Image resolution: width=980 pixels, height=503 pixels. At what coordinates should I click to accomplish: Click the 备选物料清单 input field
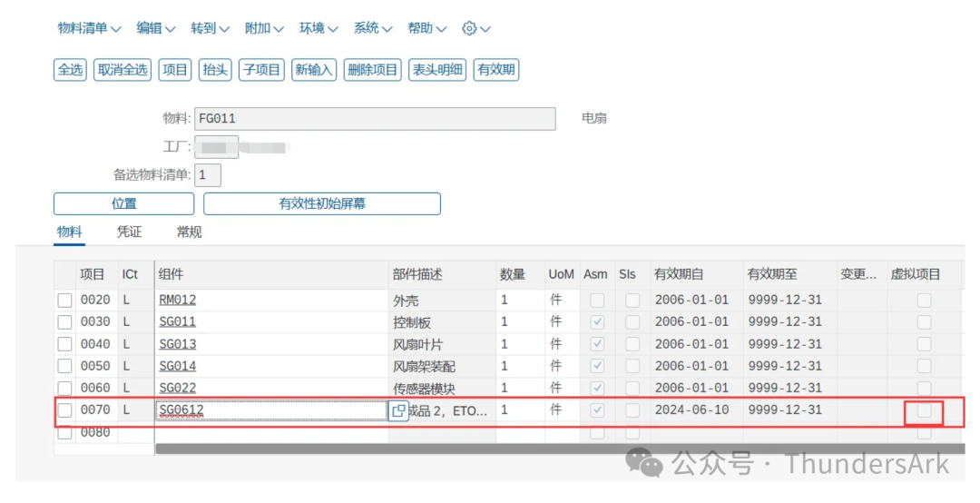coord(208,175)
